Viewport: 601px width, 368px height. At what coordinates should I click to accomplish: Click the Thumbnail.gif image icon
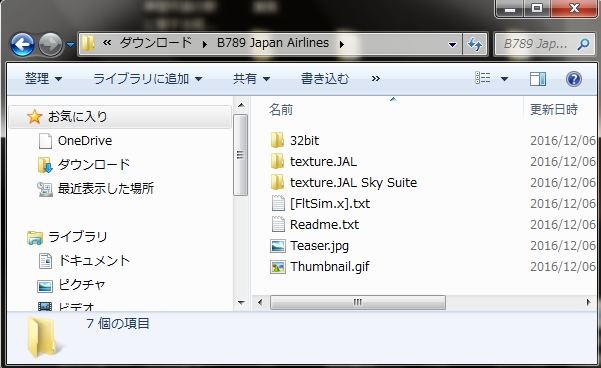278,267
